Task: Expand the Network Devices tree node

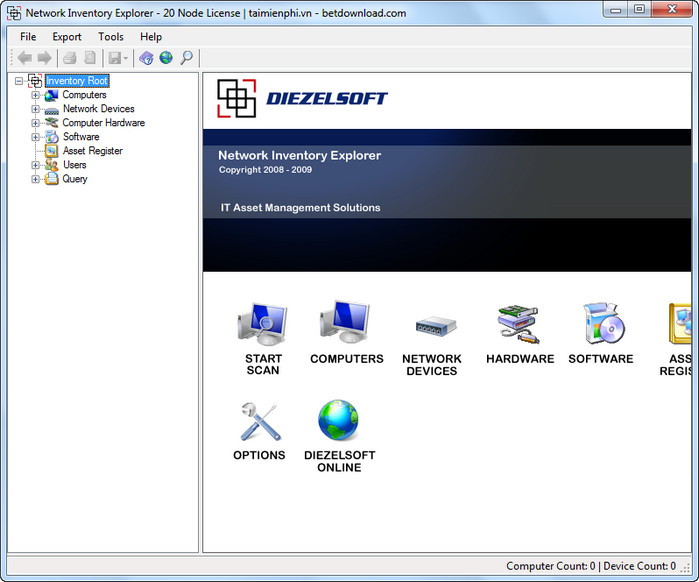Action: (35, 109)
